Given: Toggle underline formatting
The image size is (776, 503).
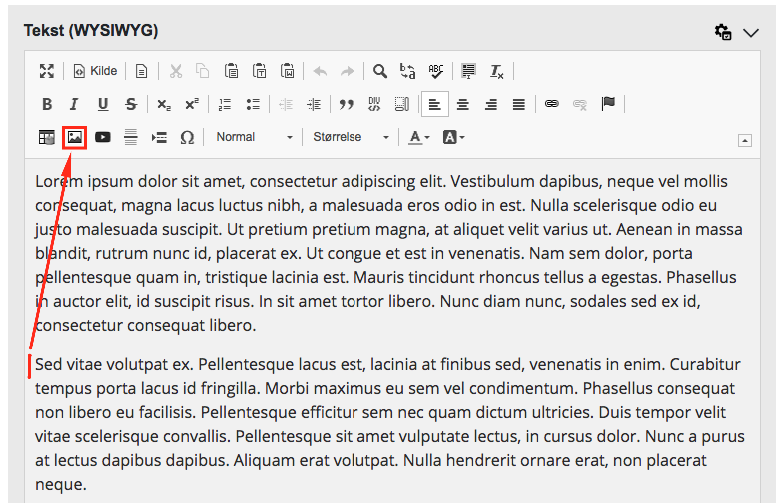Looking at the screenshot, I should tap(103, 104).
